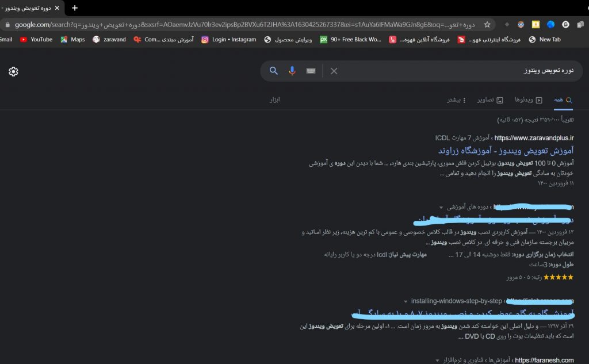Click the date ۱۲ فروردین ۱۴۰۰
Screen dimensions: 589x364
555,232
